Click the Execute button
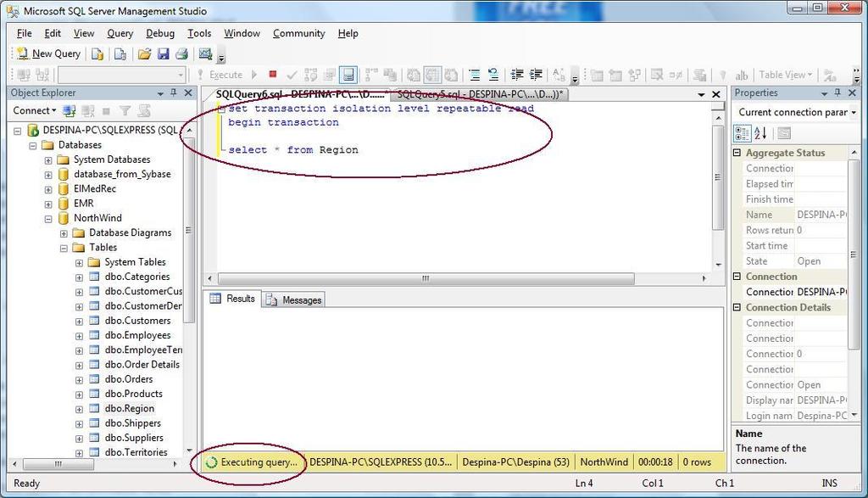The width and height of the screenshot is (868, 498). [220, 75]
